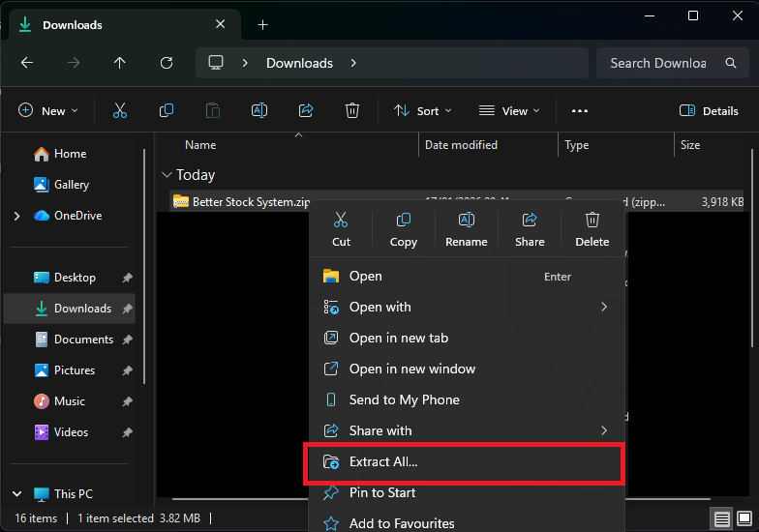Expand the OneDrive tree node
This screenshot has width=759, height=532.
pyautogui.click(x=16, y=216)
